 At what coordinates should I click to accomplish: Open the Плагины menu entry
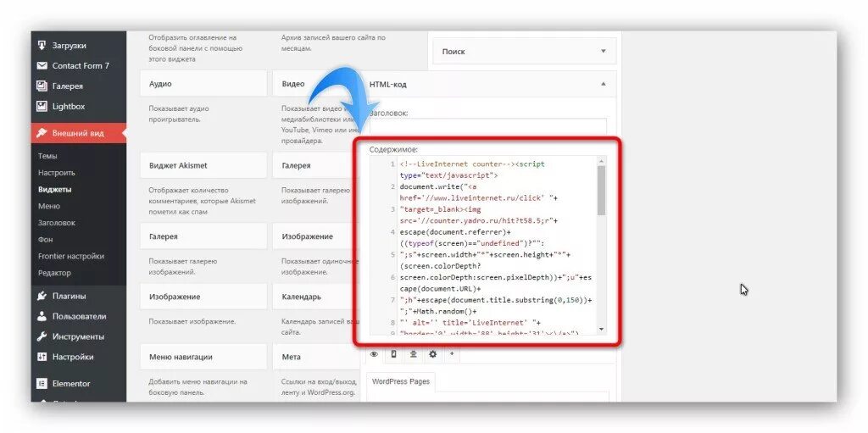[x=79, y=296]
